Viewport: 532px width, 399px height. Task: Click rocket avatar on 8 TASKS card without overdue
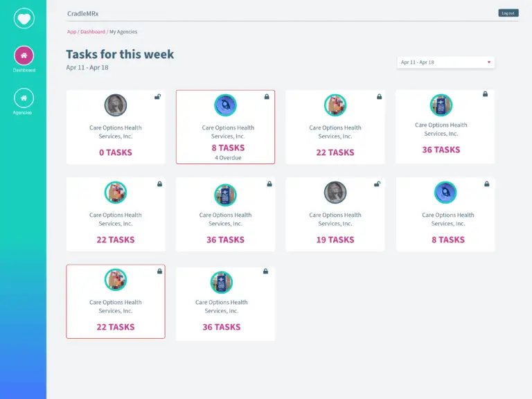(445, 193)
